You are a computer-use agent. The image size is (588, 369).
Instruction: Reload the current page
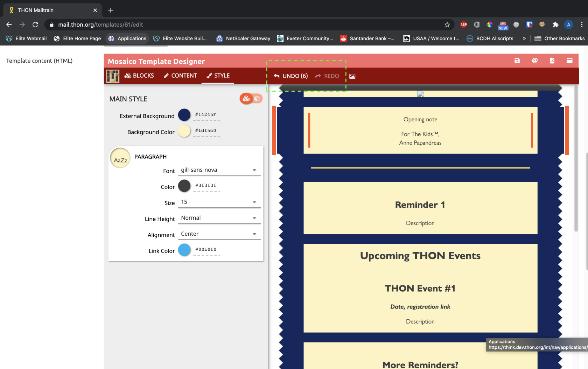coord(35,24)
